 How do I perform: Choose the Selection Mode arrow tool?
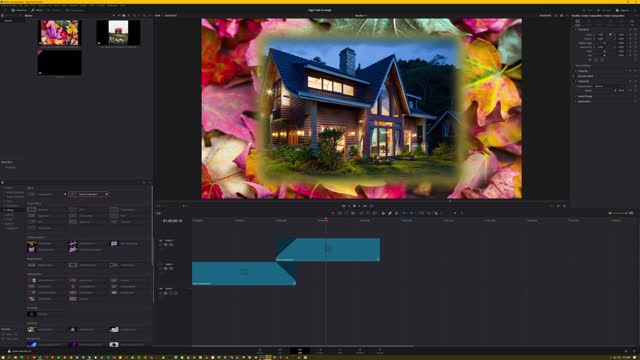pos(333,213)
